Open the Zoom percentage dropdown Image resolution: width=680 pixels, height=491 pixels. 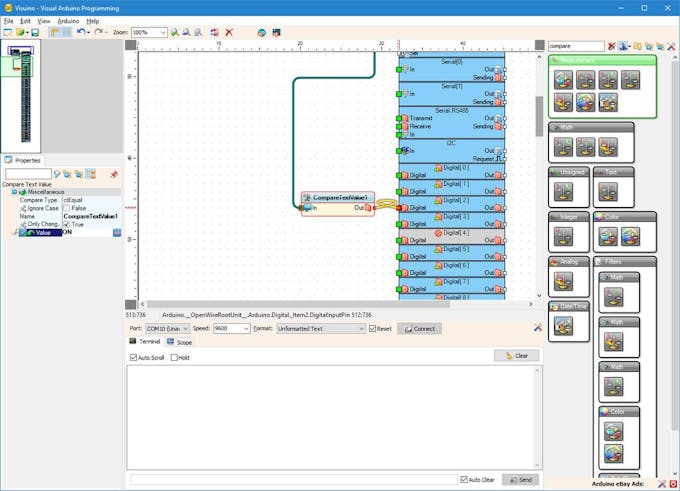(x=162, y=32)
